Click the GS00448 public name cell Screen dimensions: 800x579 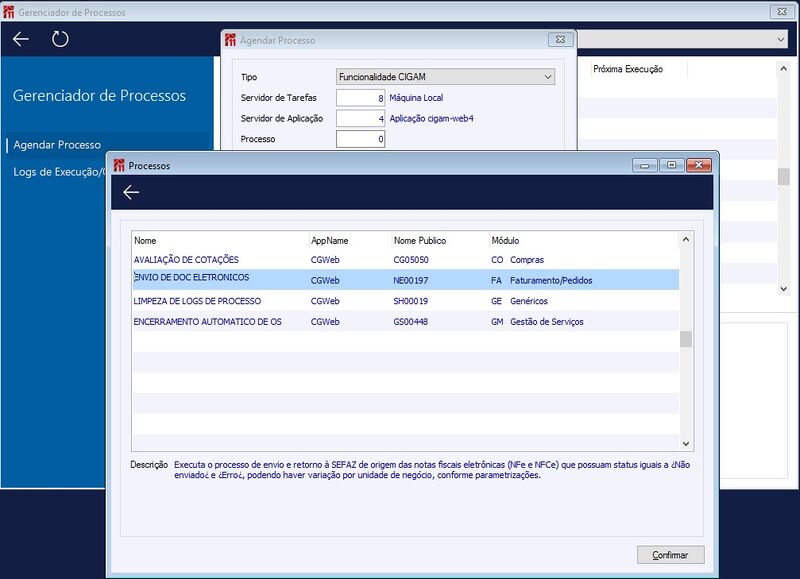tap(410, 322)
